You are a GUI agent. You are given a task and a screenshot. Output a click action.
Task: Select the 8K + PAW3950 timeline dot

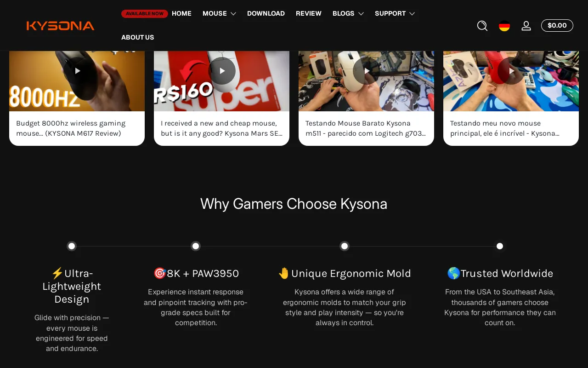[x=196, y=246]
